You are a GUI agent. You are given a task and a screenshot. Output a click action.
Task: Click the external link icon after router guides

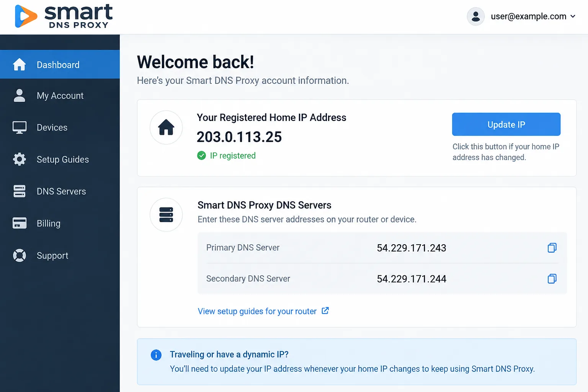[x=325, y=310]
